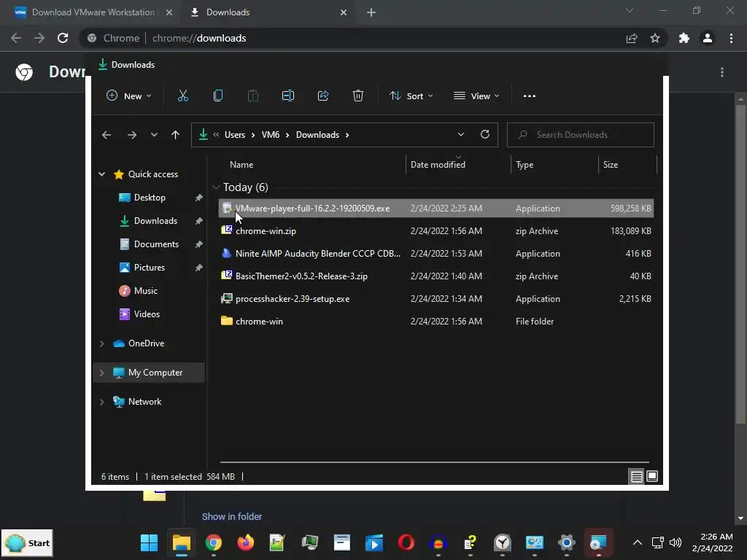This screenshot has height=560, width=747.
Task: Open Settings gear in the taskbar
Action: 566,542
